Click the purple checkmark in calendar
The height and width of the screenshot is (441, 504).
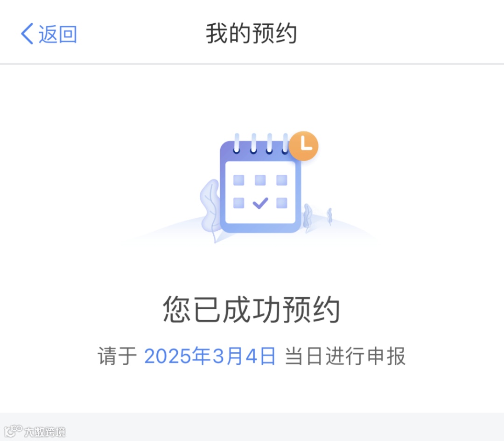(260, 203)
